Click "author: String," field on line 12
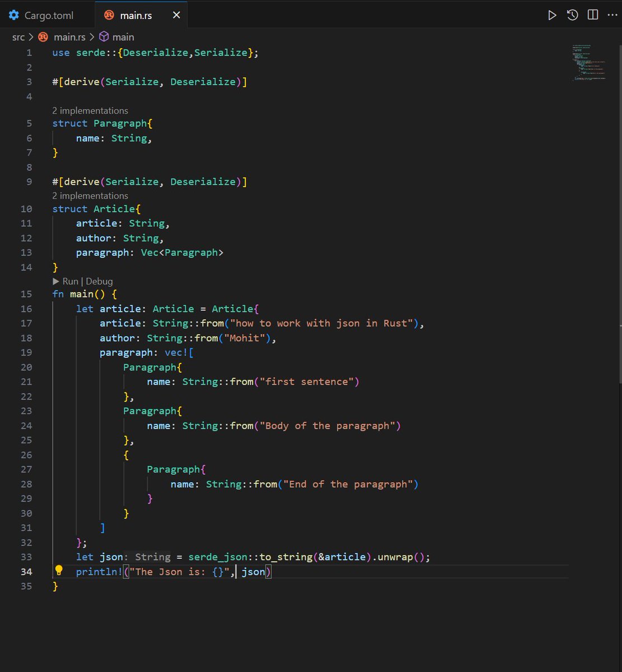Screen dimensions: 622x672 (120, 238)
